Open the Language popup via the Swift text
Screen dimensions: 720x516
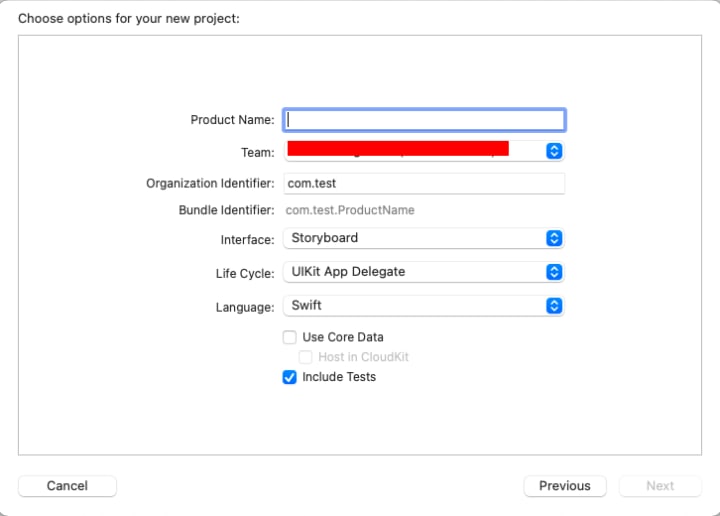pyautogui.click(x=306, y=305)
